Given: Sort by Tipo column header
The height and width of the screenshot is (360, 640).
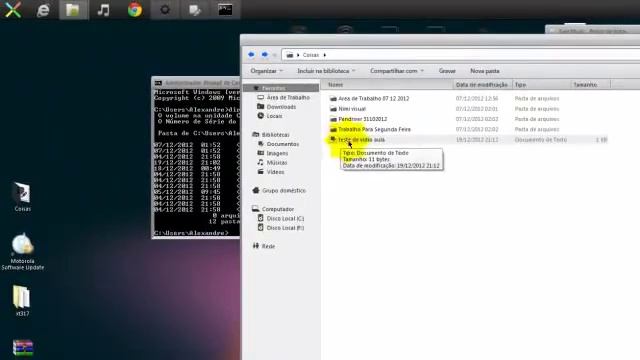Looking at the screenshot, I should coord(541,85).
